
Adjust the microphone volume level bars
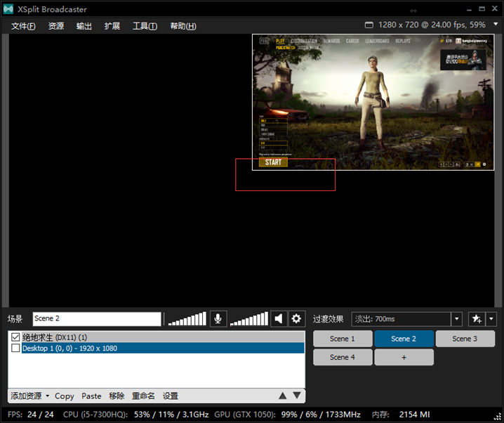(187, 319)
